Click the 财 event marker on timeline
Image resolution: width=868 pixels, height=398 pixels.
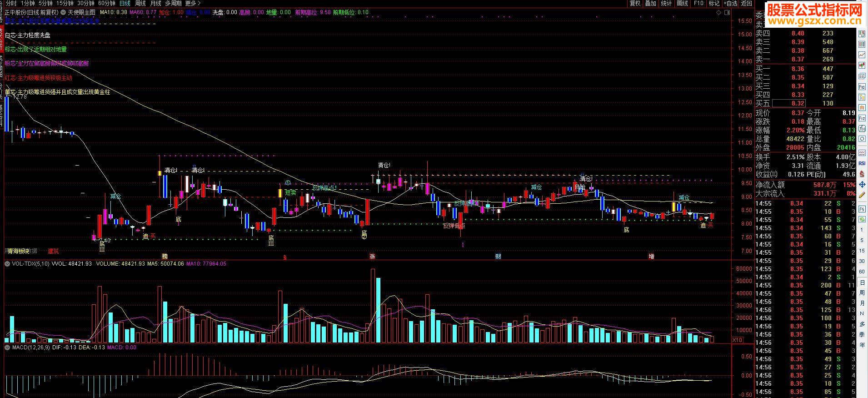(x=498, y=257)
